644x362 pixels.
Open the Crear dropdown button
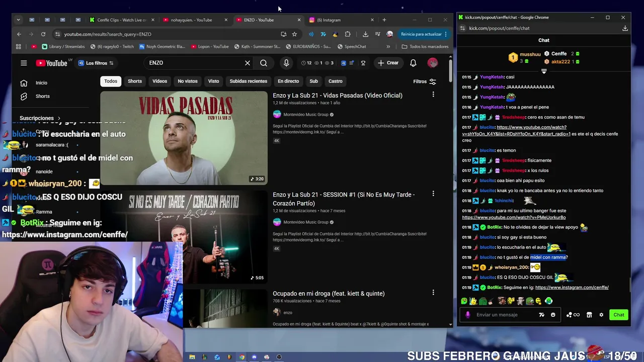pos(388,63)
